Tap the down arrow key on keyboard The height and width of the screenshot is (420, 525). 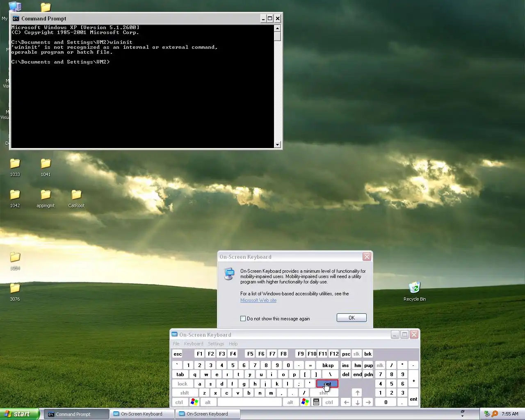click(x=357, y=402)
